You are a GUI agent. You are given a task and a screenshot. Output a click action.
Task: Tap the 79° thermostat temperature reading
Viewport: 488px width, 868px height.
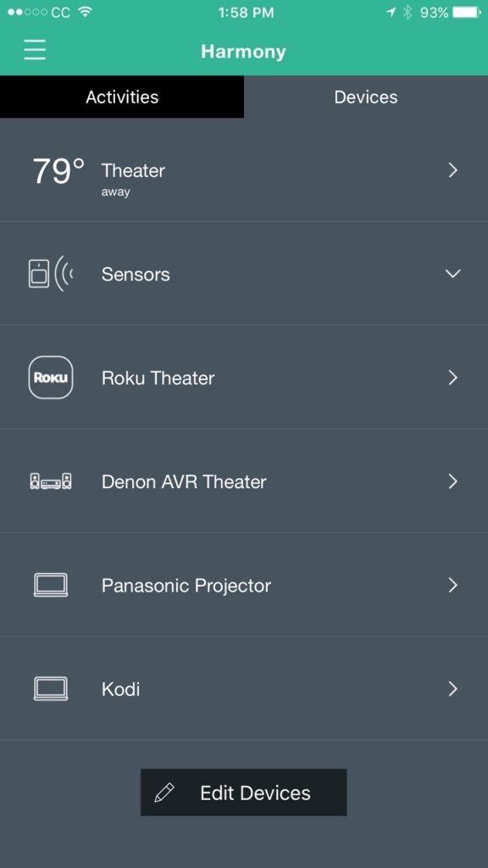click(x=58, y=170)
